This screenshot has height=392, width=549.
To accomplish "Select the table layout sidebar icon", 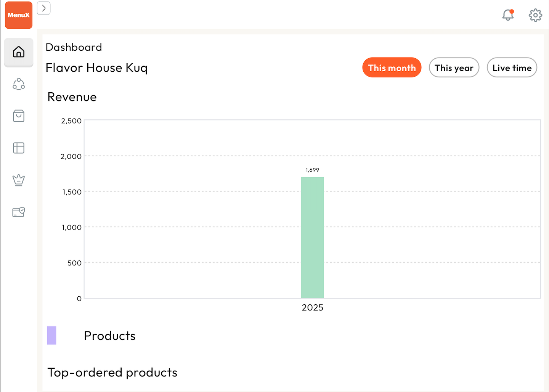I will [19, 148].
